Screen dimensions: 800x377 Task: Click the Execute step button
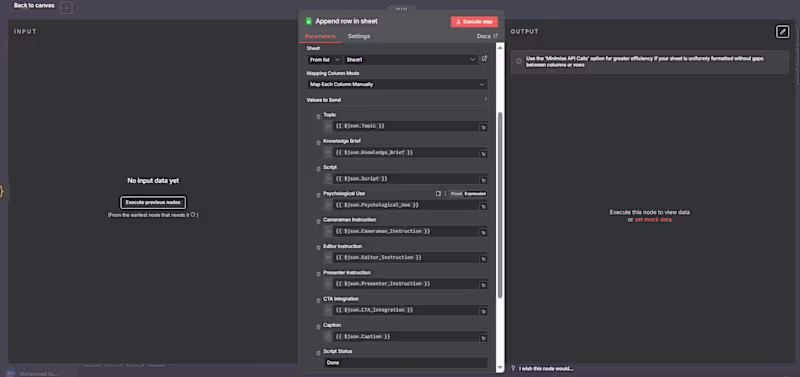coord(474,21)
